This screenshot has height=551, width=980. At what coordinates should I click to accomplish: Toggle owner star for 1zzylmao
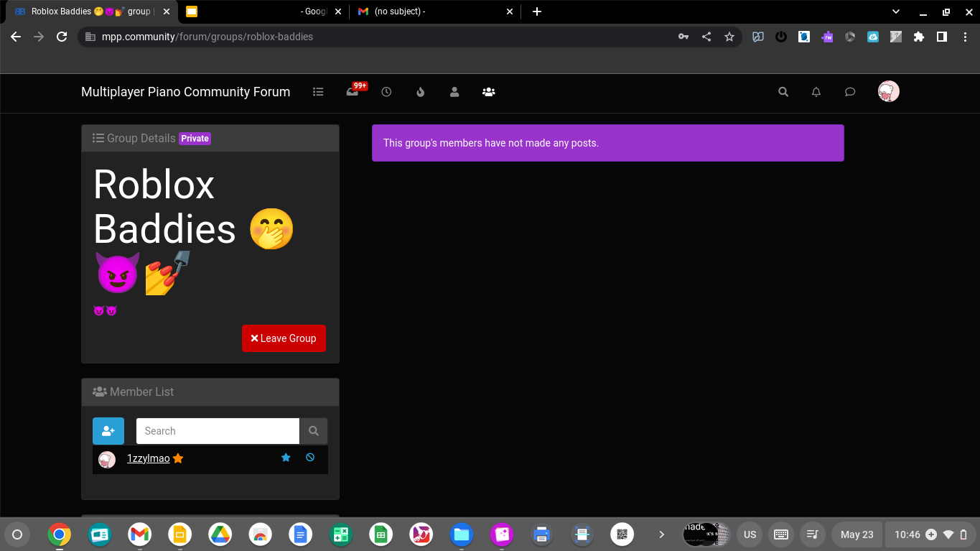pos(286,458)
